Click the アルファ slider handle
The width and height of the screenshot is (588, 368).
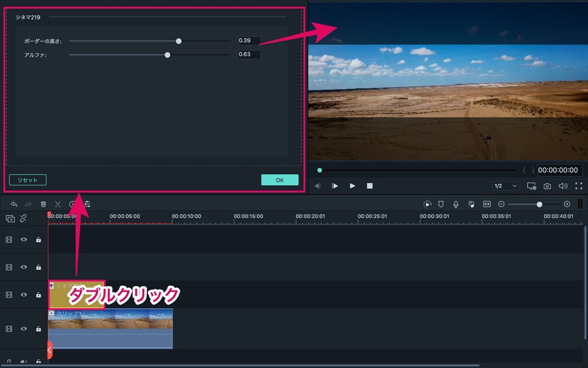click(x=168, y=55)
